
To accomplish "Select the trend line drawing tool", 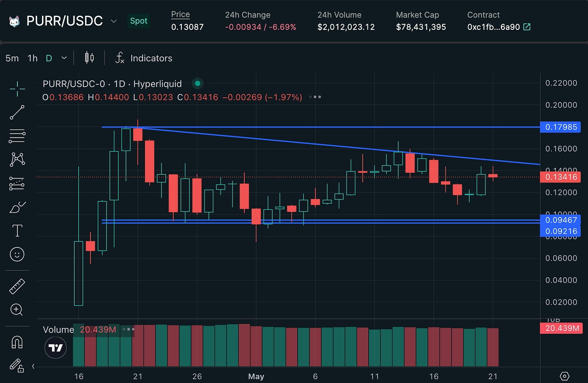I will 17,113.
